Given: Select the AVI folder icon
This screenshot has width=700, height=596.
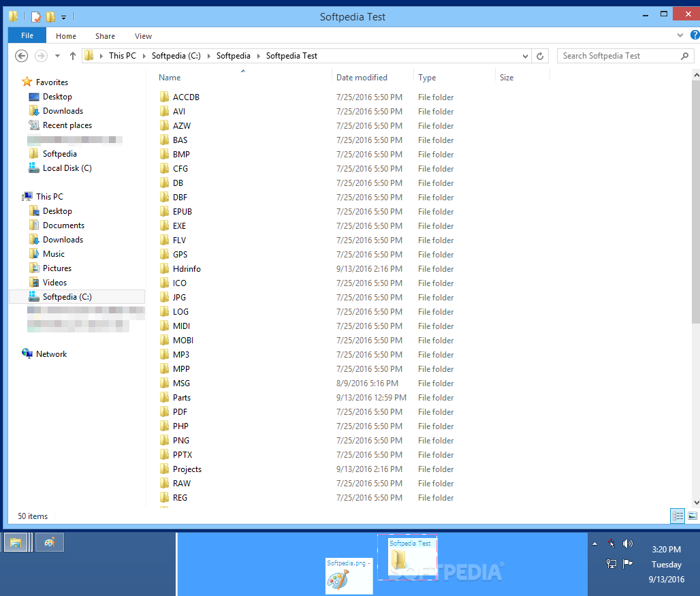Looking at the screenshot, I should coord(165,111).
